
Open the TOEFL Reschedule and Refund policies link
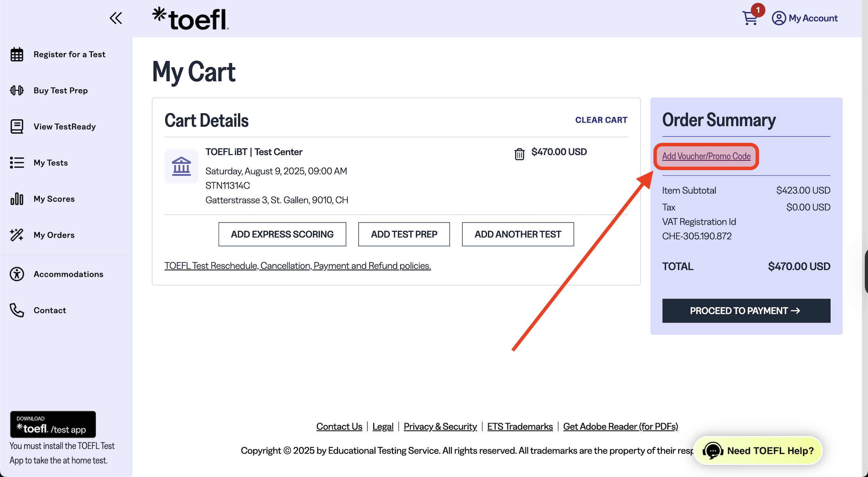pyautogui.click(x=297, y=265)
